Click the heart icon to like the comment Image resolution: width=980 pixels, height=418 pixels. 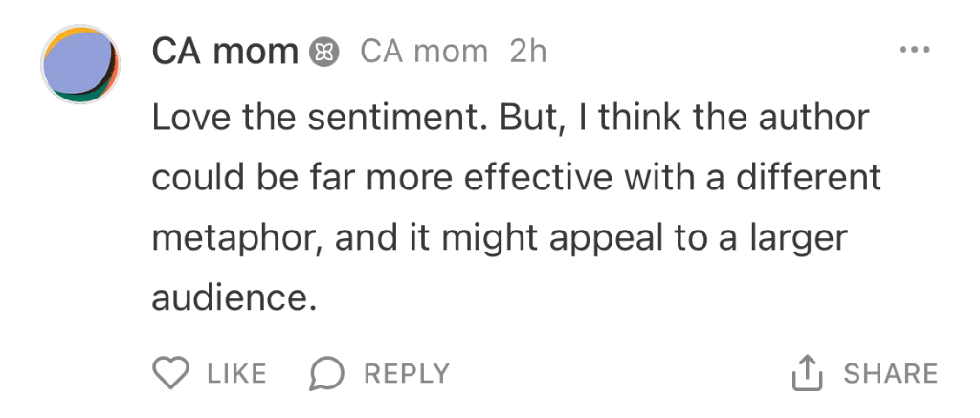coord(171,372)
